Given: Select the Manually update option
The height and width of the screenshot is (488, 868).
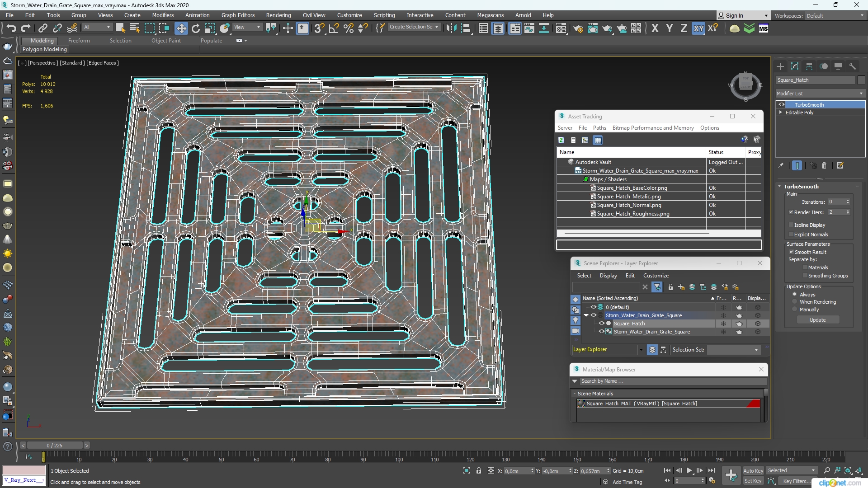Looking at the screenshot, I should click(795, 310).
